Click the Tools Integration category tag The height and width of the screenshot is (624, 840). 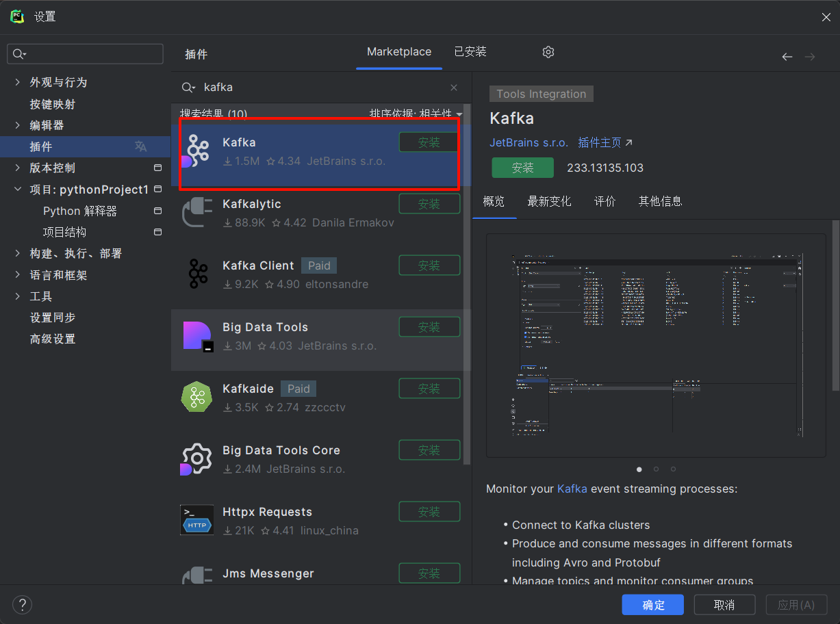542,94
